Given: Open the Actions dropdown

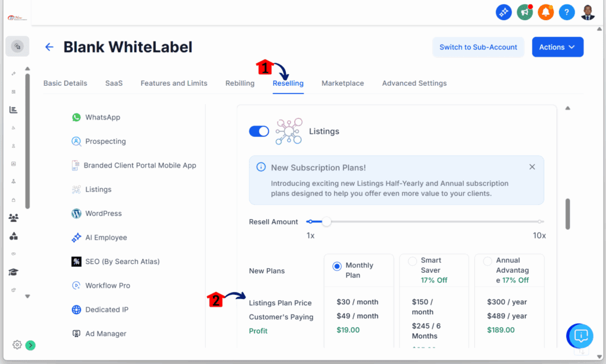Looking at the screenshot, I should (557, 47).
